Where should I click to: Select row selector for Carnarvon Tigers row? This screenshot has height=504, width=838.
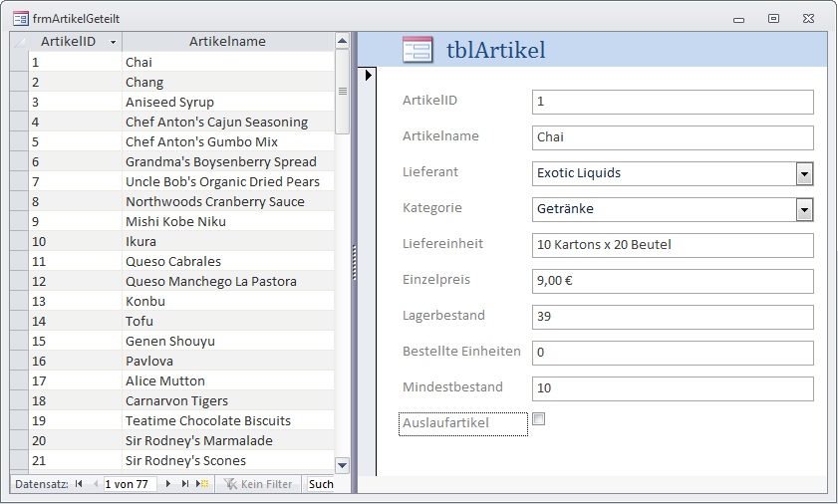point(19,400)
